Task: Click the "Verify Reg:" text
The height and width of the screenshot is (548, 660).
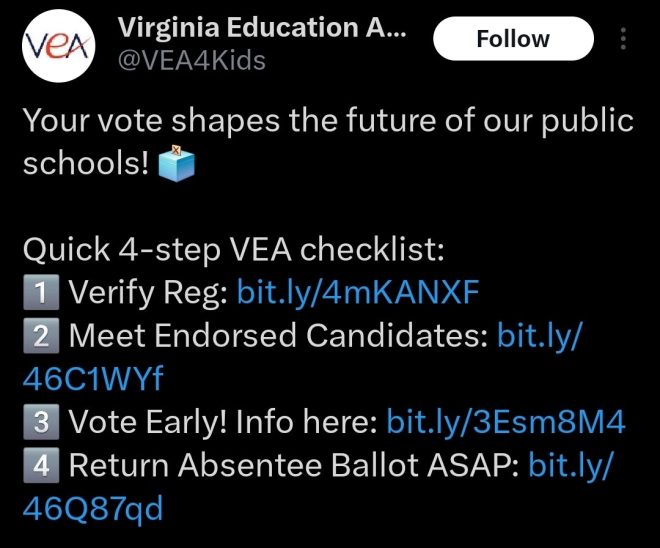Action: pyautogui.click(x=148, y=293)
